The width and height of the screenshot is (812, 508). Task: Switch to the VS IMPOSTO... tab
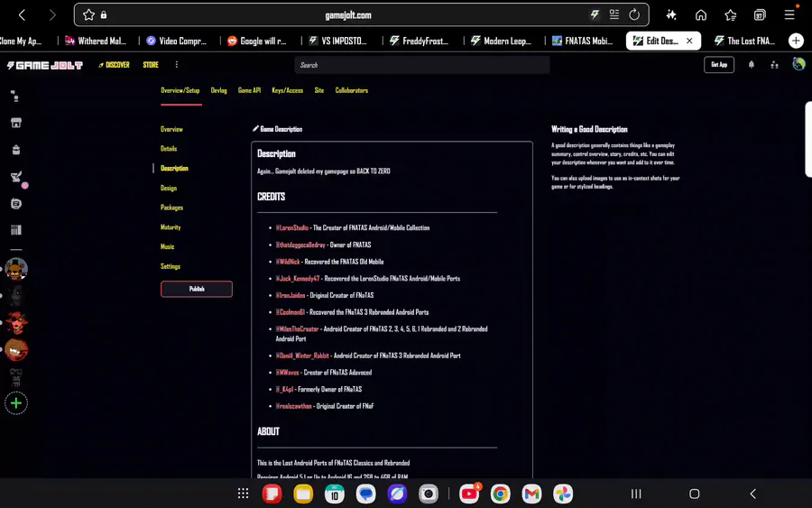point(338,41)
